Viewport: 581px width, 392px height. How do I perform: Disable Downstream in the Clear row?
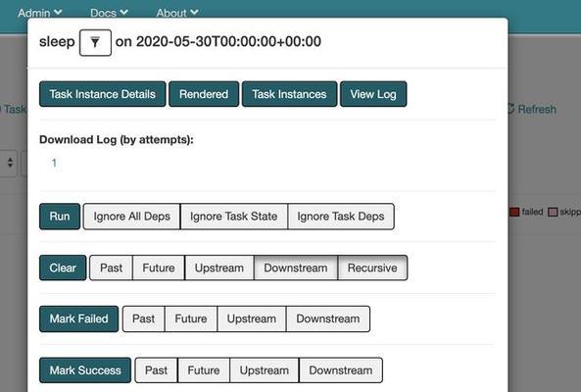[296, 268]
